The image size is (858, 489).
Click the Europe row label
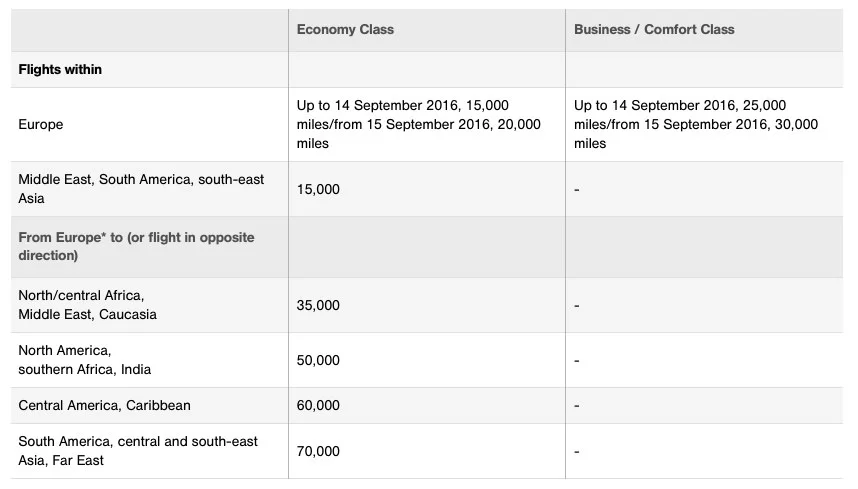point(40,124)
